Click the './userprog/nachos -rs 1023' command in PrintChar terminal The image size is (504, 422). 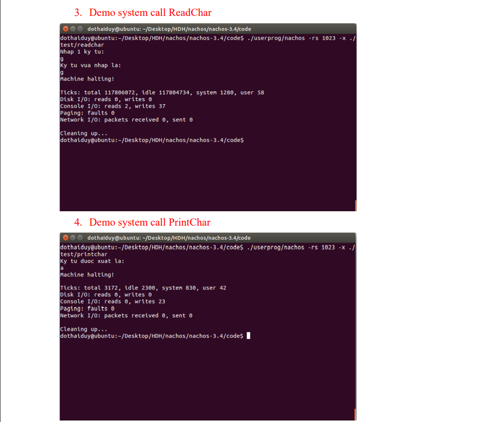click(291, 247)
